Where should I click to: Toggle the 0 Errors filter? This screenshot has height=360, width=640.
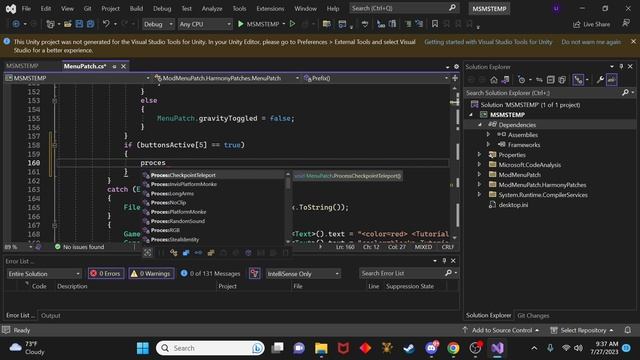[106, 273]
